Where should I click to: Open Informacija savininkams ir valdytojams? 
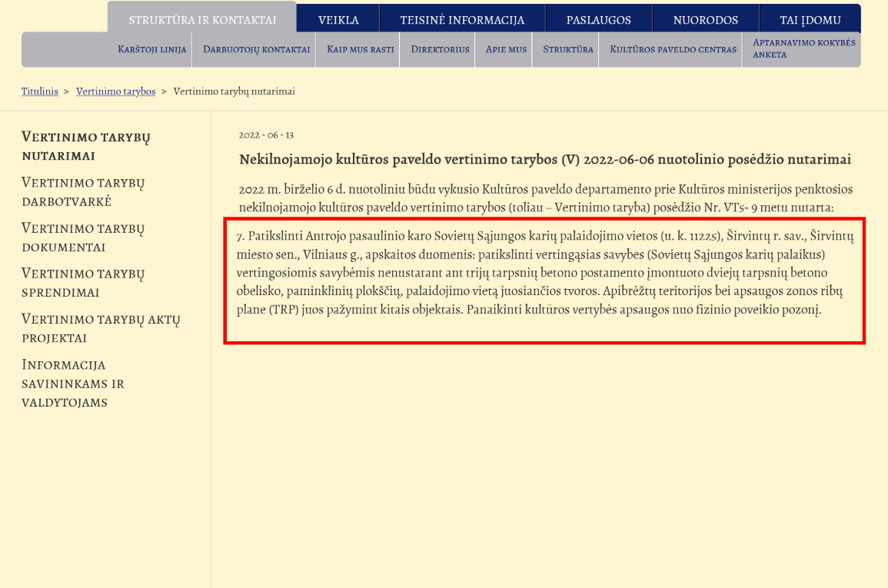point(73,383)
